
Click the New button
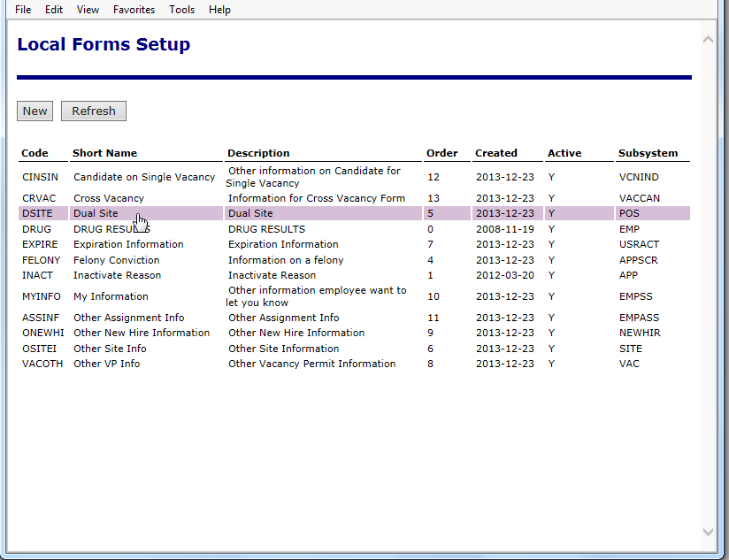click(35, 111)
